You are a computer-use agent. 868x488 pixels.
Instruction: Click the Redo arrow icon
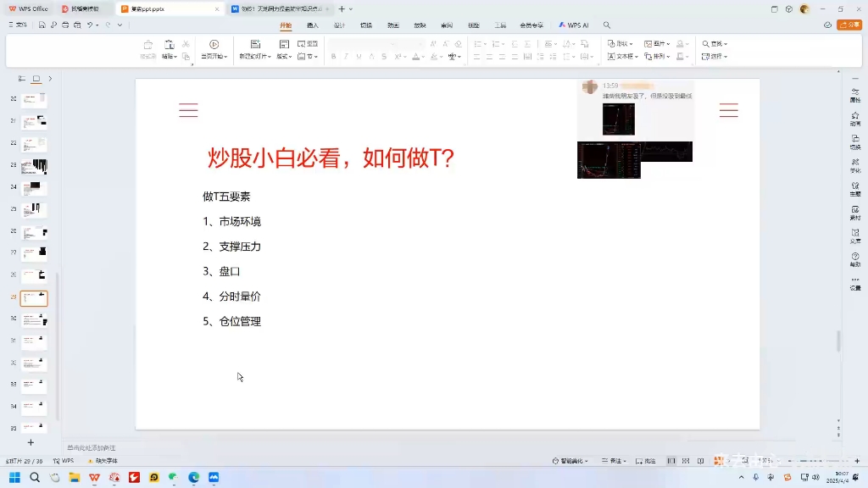pyautogui.click(x=108, y=25)
